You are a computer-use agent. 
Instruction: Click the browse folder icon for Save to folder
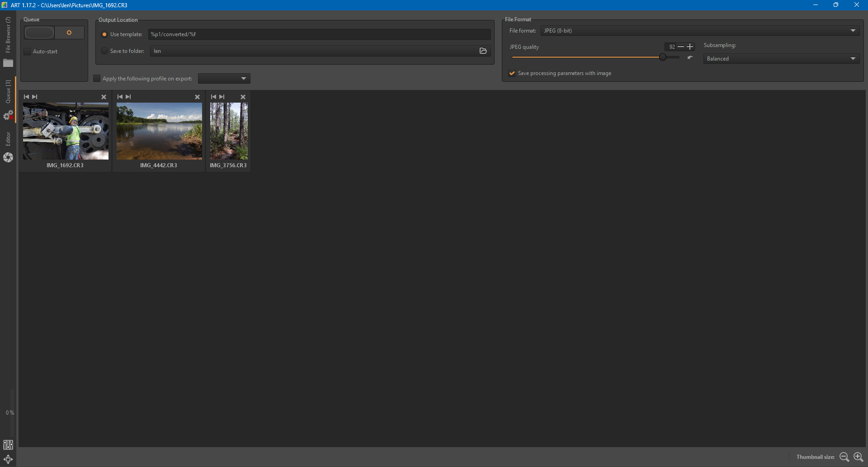click(483, 51)
